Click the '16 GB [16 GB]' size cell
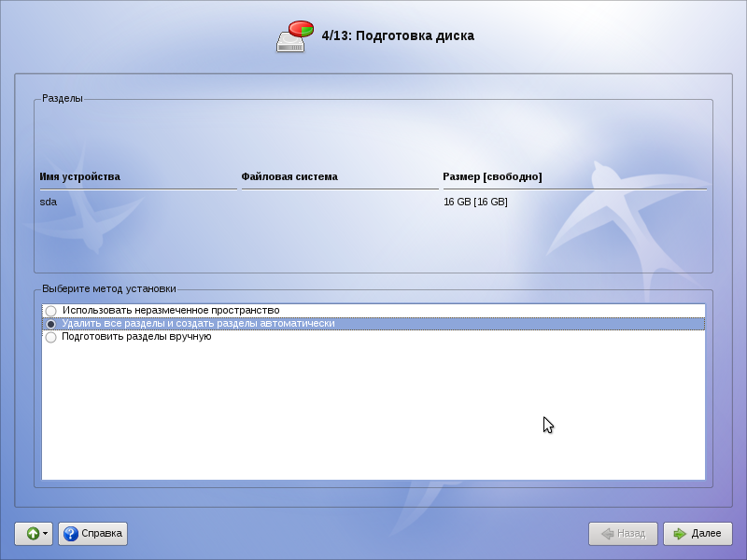This screenshot has height=560, width=747. point(475,202)
